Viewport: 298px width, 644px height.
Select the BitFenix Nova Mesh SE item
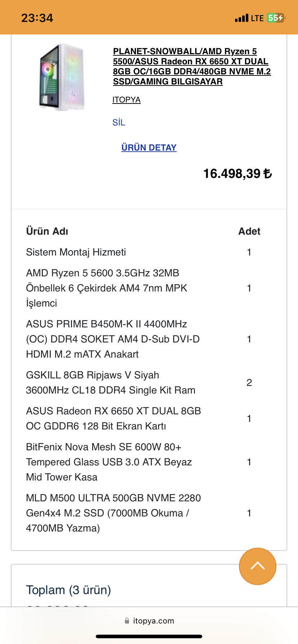point(109,462)
